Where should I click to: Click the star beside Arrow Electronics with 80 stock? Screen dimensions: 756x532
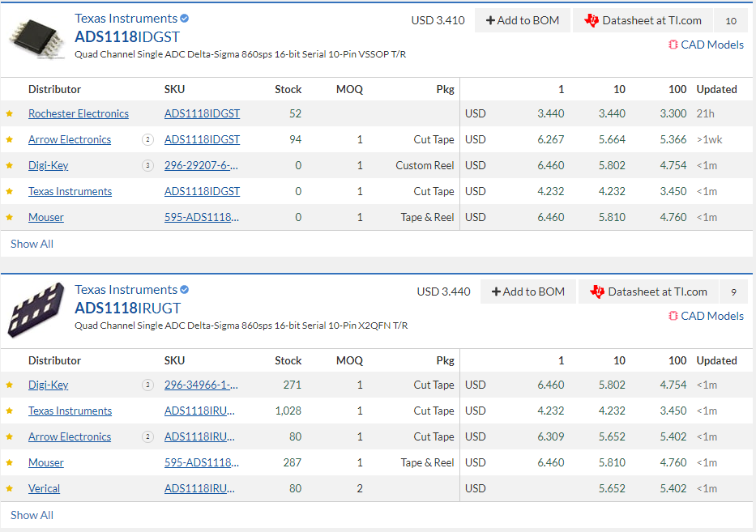[9, 437]
